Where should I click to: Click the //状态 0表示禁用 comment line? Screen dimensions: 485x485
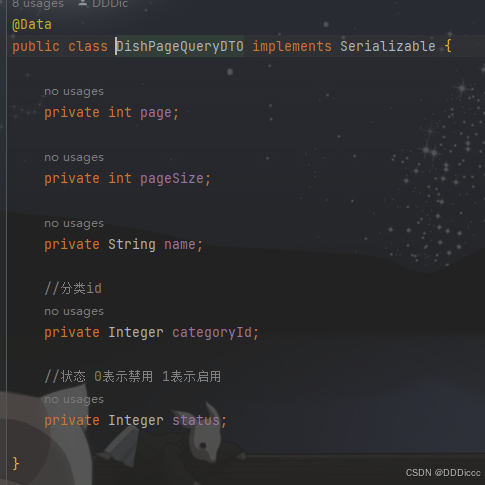click(133, 377)
